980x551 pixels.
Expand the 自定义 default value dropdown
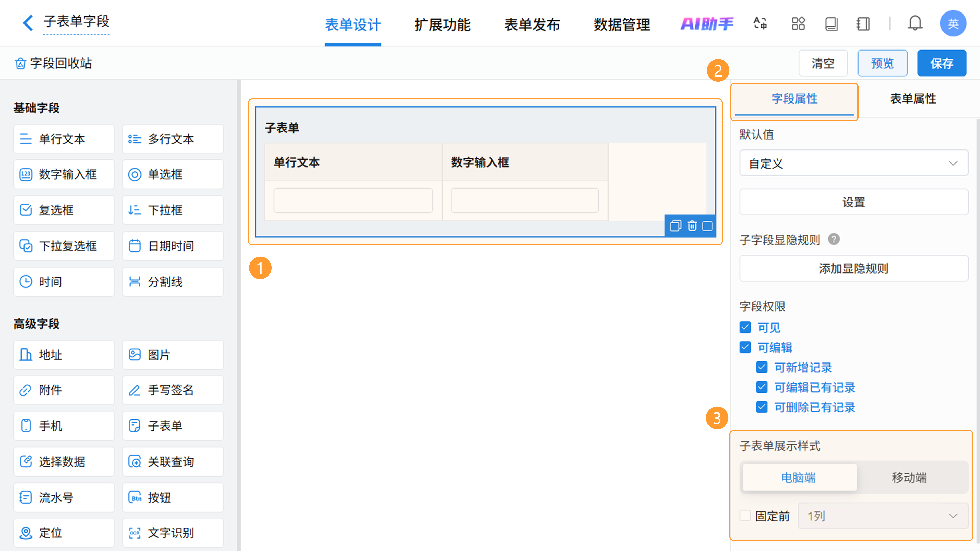(854, 163)
